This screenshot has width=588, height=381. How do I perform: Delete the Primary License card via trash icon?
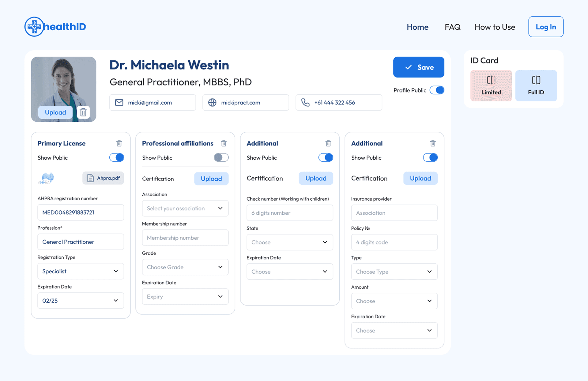(x=119, y=143)
